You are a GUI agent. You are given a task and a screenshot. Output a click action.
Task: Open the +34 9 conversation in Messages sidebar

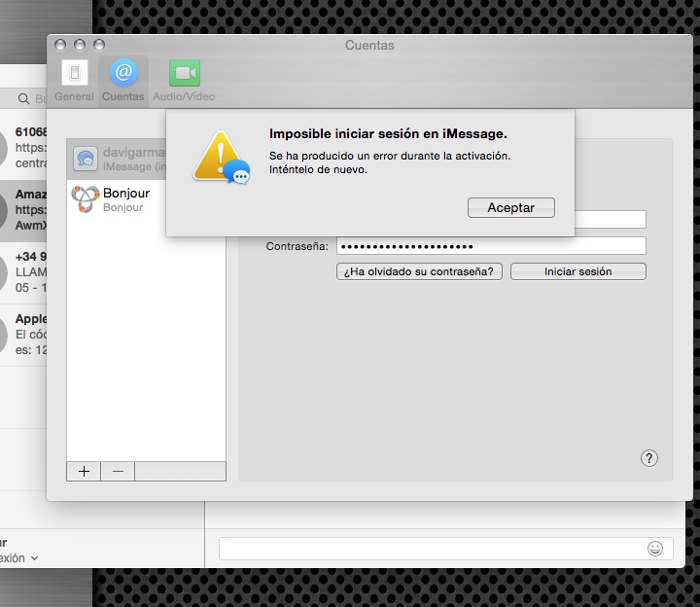click(23, 272)
